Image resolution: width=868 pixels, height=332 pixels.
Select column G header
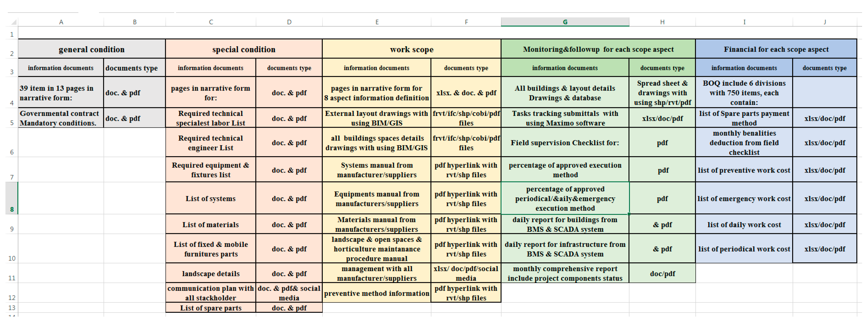(565, 22)
